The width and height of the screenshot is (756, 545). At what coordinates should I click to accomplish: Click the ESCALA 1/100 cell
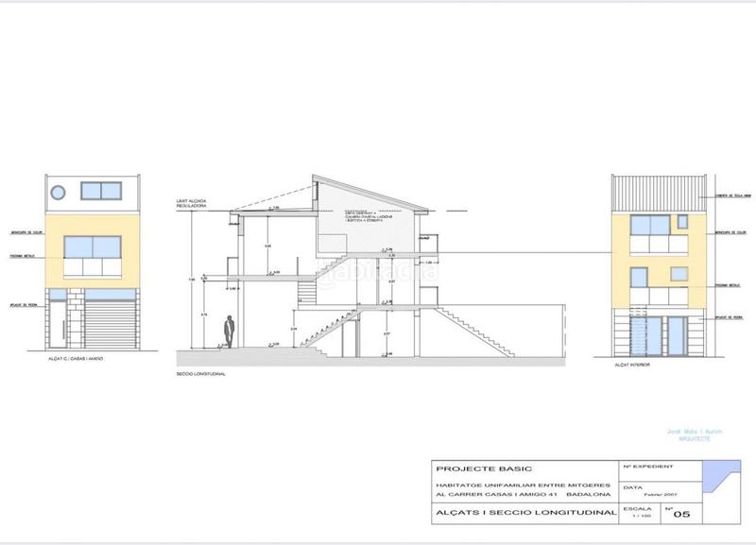[638, 512]
